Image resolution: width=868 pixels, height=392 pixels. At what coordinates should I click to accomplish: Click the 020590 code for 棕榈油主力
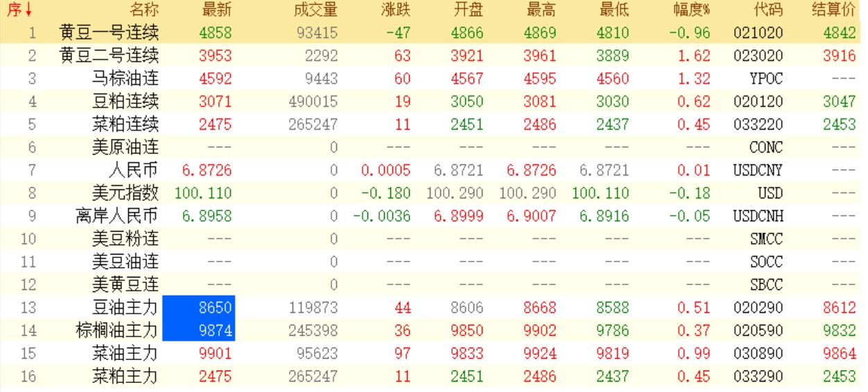[x=758, y=330]
